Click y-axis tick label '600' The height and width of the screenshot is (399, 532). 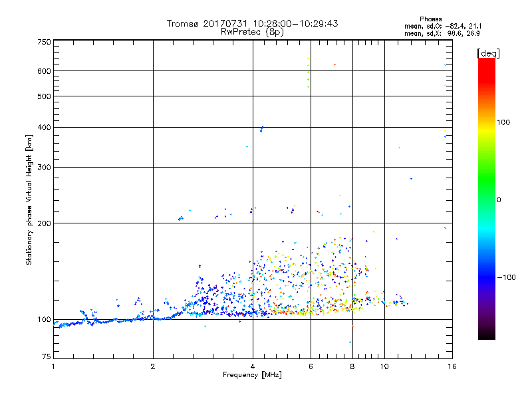[x=44, y=71]
